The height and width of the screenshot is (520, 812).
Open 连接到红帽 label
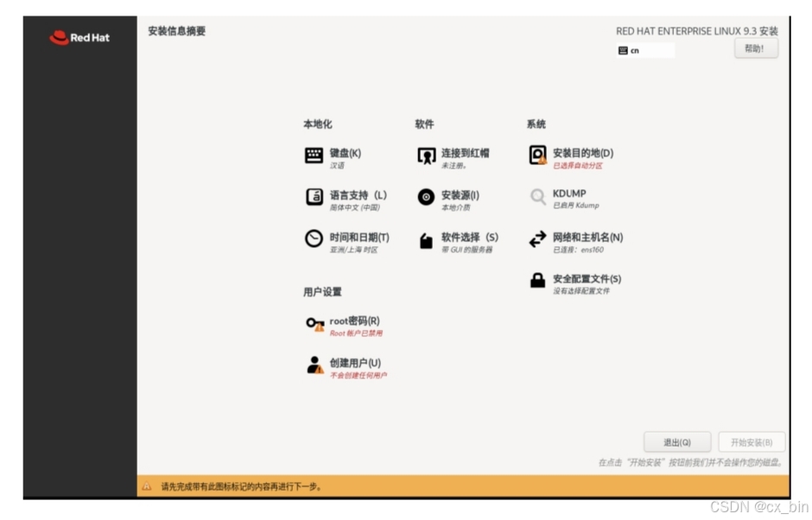(465, 153)
